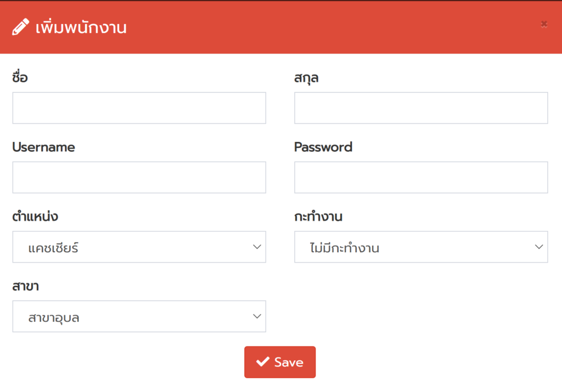Click the pencil icon beside เพิ่มพนักงาน
This screenshot has height=392, width=562.
click(20, 27)
